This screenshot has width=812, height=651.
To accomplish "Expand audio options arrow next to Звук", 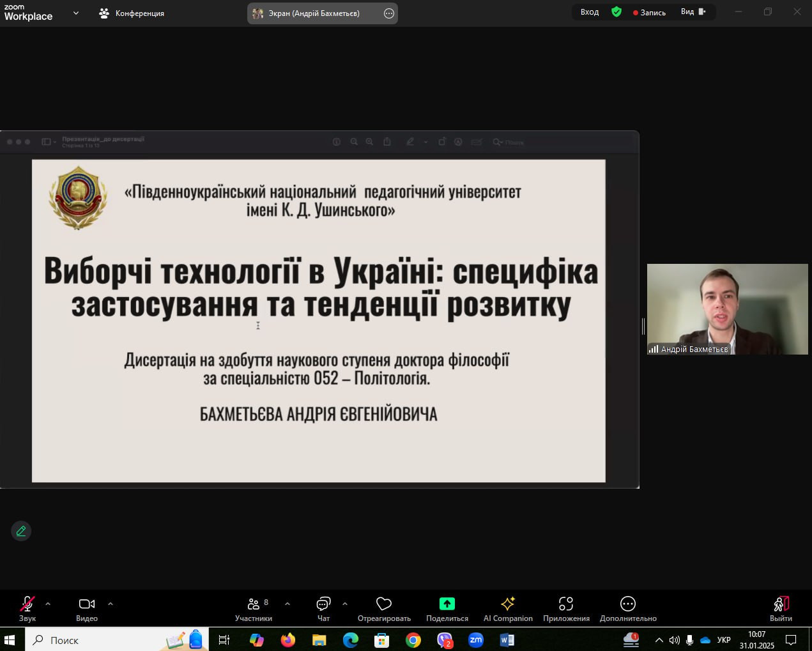I will pos(48,604).
